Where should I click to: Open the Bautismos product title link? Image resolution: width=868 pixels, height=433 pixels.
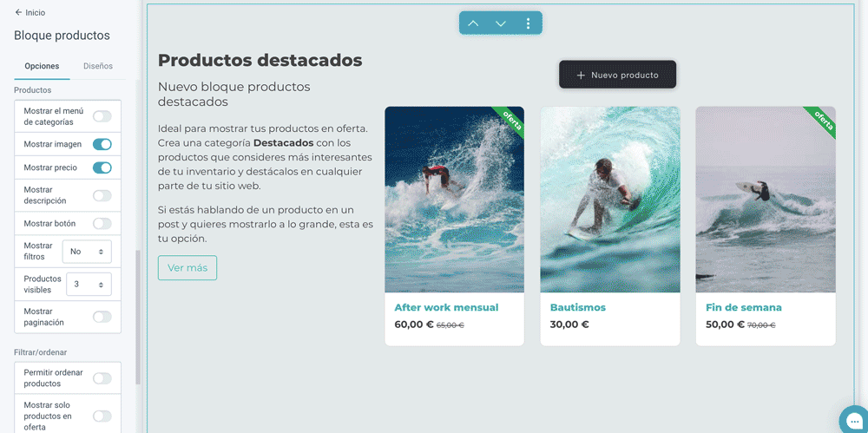pyautogui.click(x=578, y=307)
